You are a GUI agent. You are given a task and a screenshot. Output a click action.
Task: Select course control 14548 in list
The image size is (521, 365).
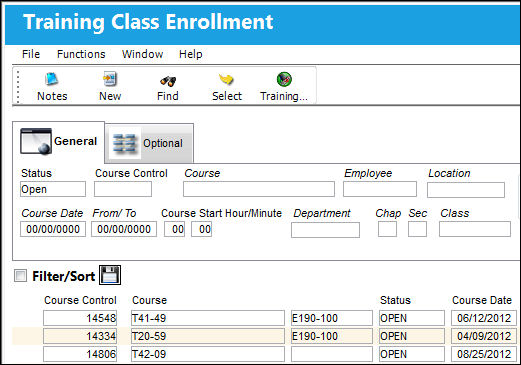point(80,318)
